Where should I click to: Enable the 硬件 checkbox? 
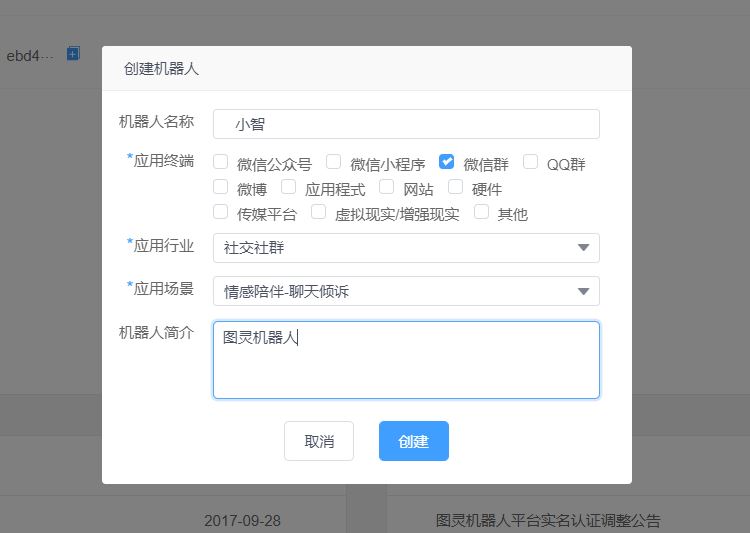tap(456, 187)
